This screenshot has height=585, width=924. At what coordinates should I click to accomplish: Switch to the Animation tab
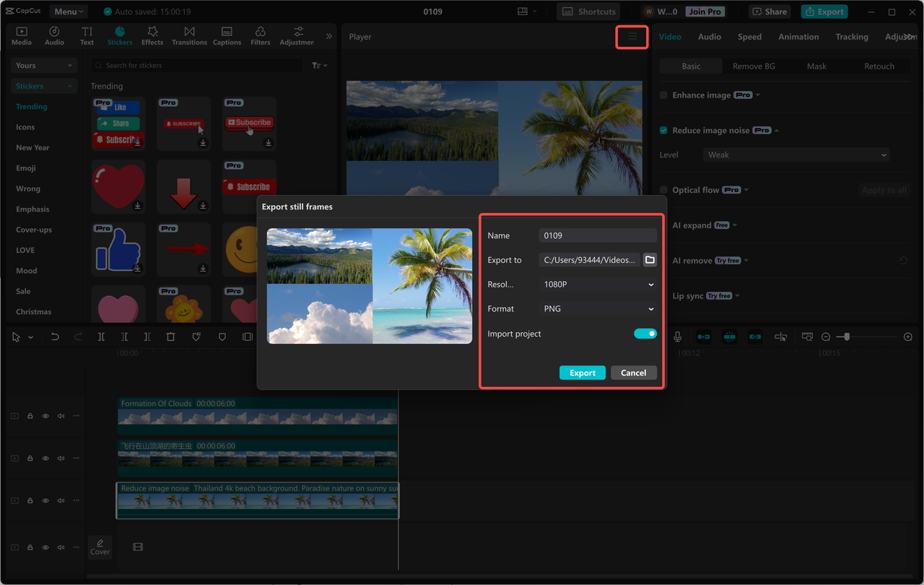[x=798, y=37]
